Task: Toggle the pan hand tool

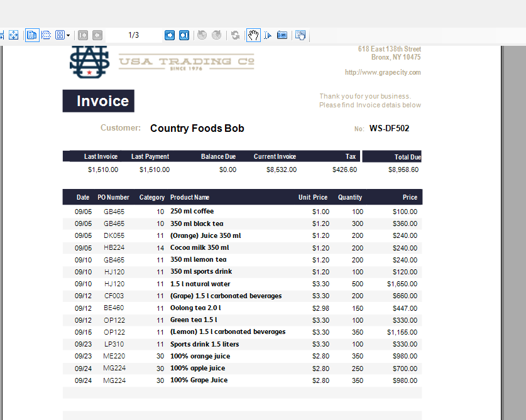Action: [253, 35]
